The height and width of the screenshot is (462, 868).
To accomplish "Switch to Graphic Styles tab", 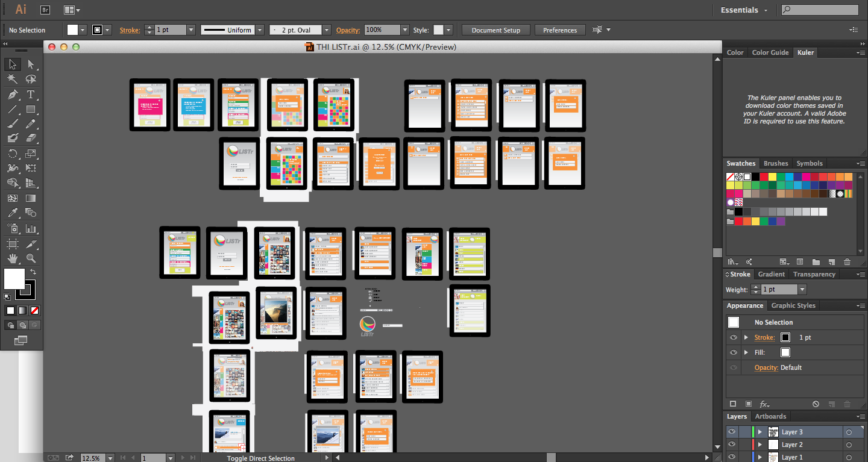I will [x=793, y=305].
